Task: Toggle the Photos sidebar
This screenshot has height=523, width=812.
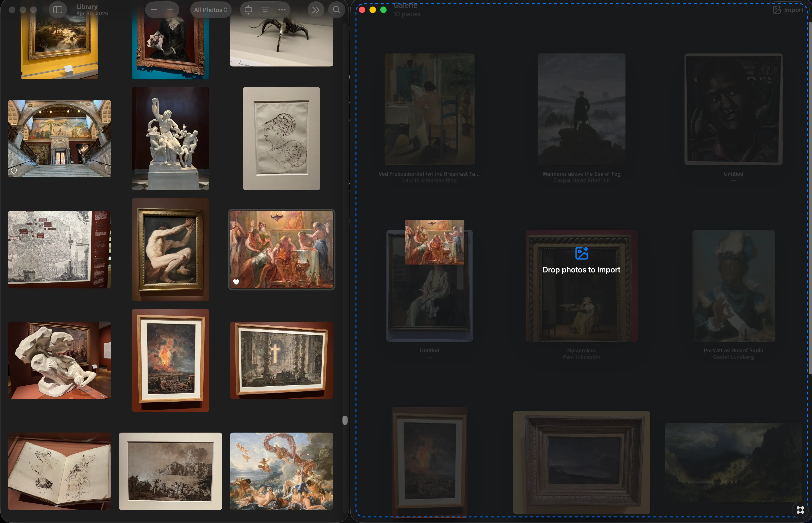Action: click(x=58, y=10)
